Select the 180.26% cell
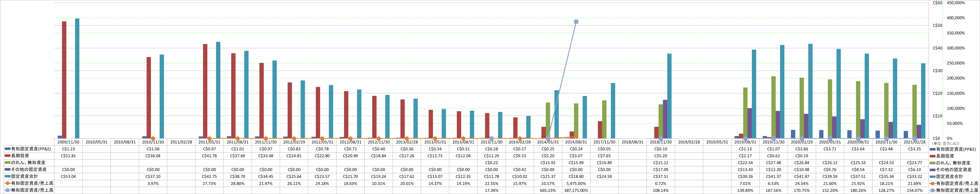 click(x=858, y=190)
